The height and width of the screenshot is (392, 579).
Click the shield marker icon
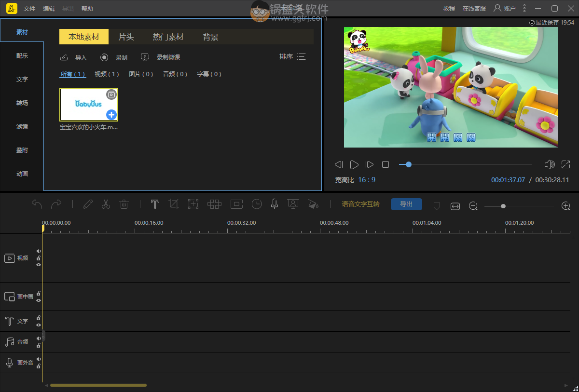[x=437, y=206]
